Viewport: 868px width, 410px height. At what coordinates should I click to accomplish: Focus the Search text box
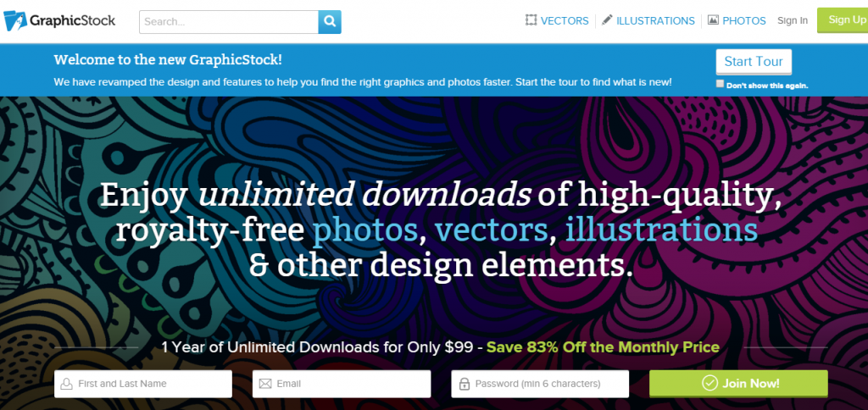(229, 21)
